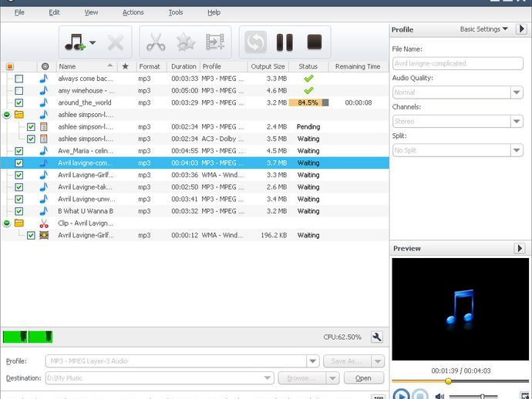Click the Save As button
The height and width of the screenshot is (399, 532).
[347, 361]
